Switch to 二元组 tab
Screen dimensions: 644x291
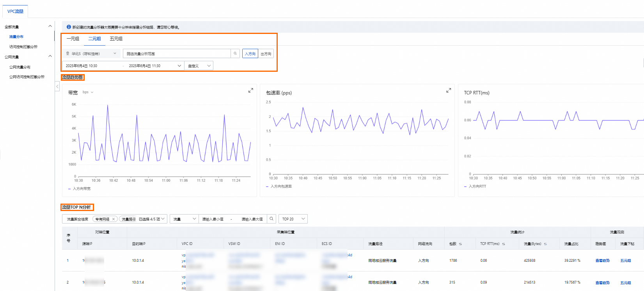[x=94, y=39]
